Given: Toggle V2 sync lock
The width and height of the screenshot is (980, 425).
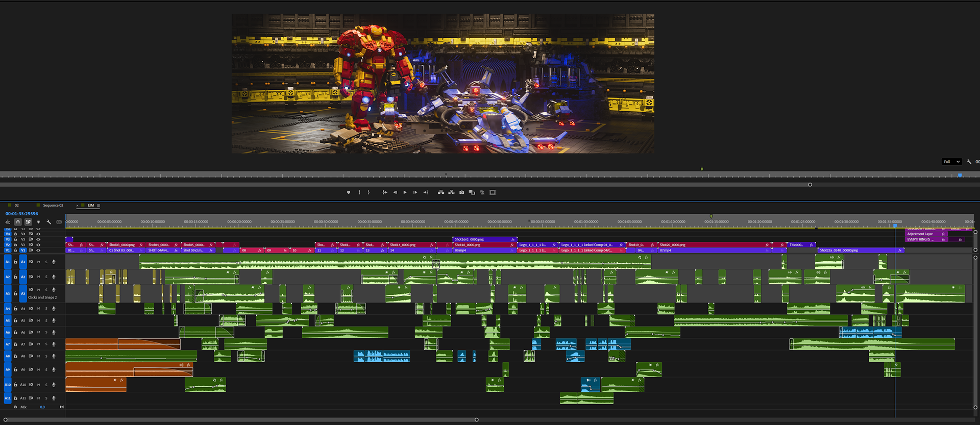Looking at the screenshot, I should (x=31, y=245).
